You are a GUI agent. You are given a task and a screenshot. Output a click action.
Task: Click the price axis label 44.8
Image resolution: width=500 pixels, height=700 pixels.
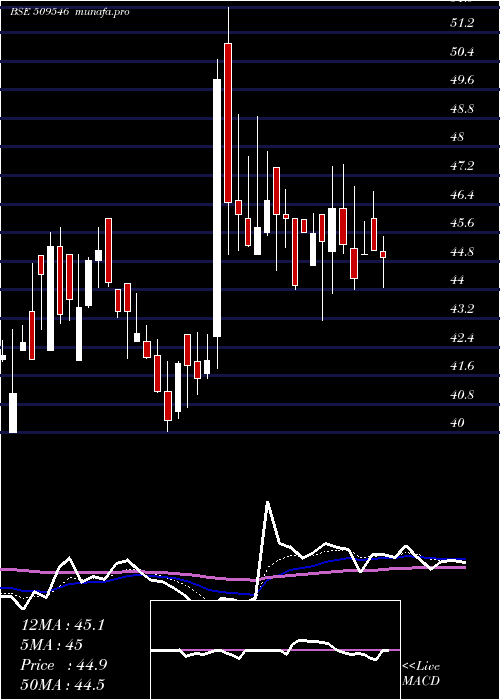(462, 252)
